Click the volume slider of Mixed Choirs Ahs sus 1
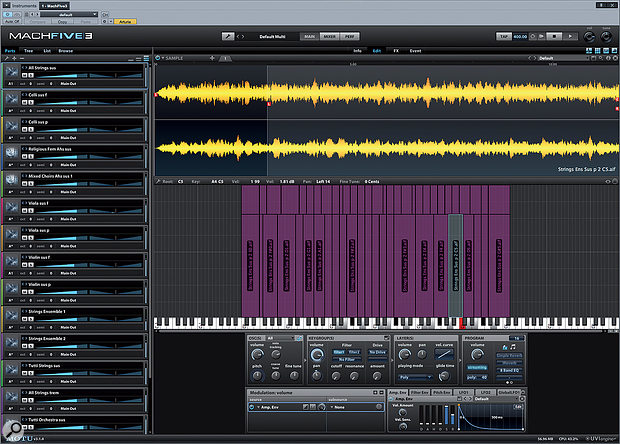This screenshot has height=444, width=620. (62, 183)
